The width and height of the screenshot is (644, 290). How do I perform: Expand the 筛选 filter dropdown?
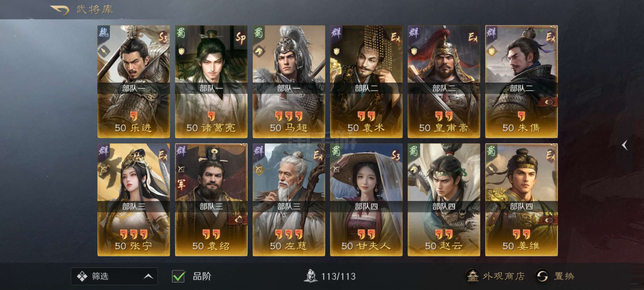[114, 276]
